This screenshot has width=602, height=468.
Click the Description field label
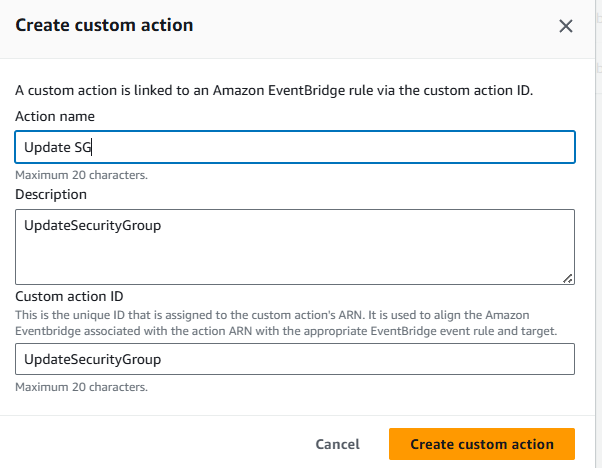51,195
